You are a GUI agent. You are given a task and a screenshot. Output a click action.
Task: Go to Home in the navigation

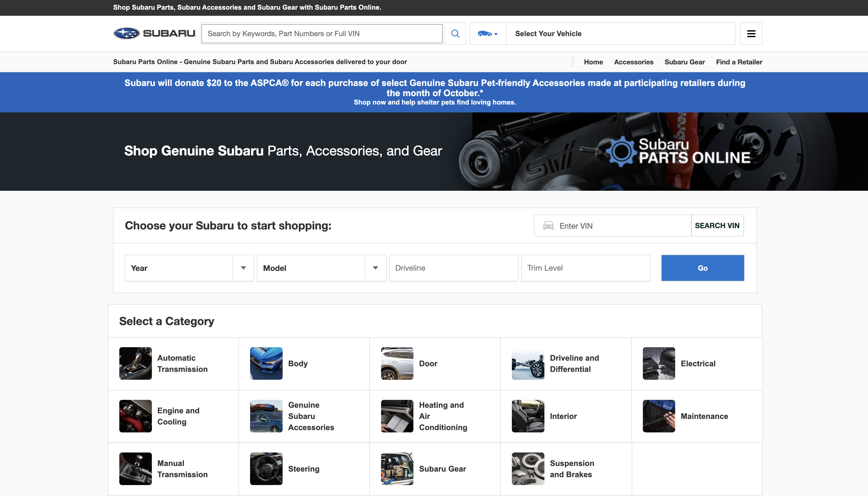pyautogui.click(x=594, y=62)
